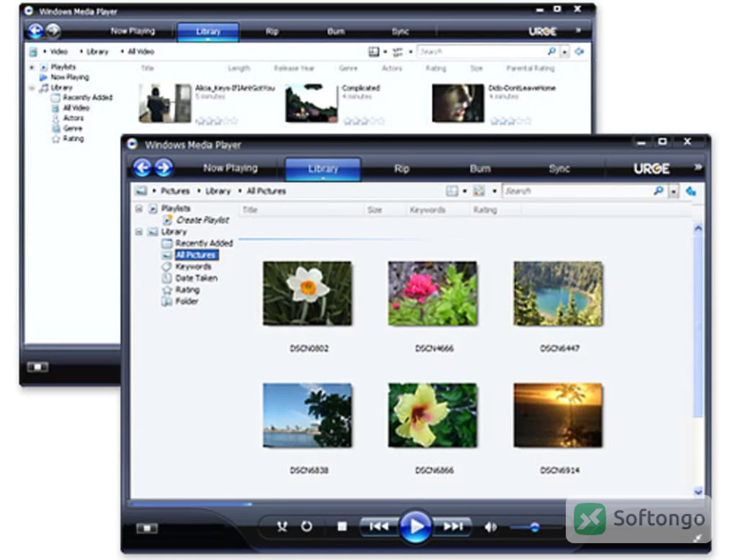This screenshot has height=560, width=735.
Task: Open the Sync tab in the front window
Action: coord(559,168)
